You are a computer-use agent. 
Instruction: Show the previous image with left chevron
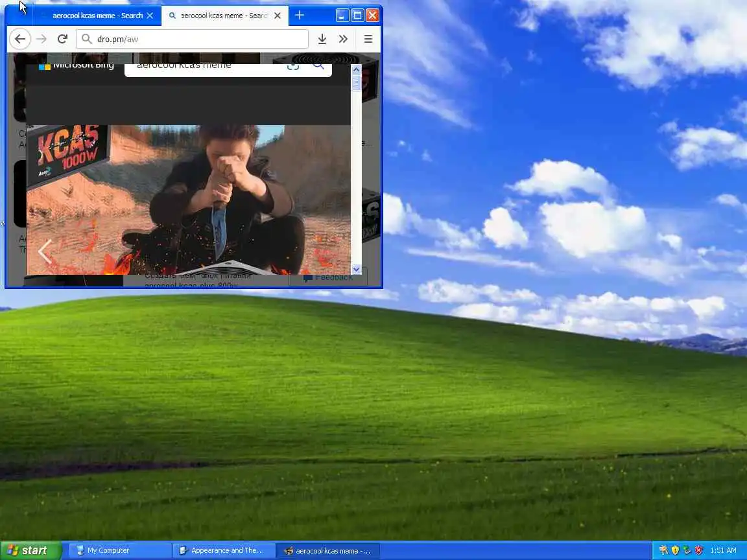click(x=45, y=251)
